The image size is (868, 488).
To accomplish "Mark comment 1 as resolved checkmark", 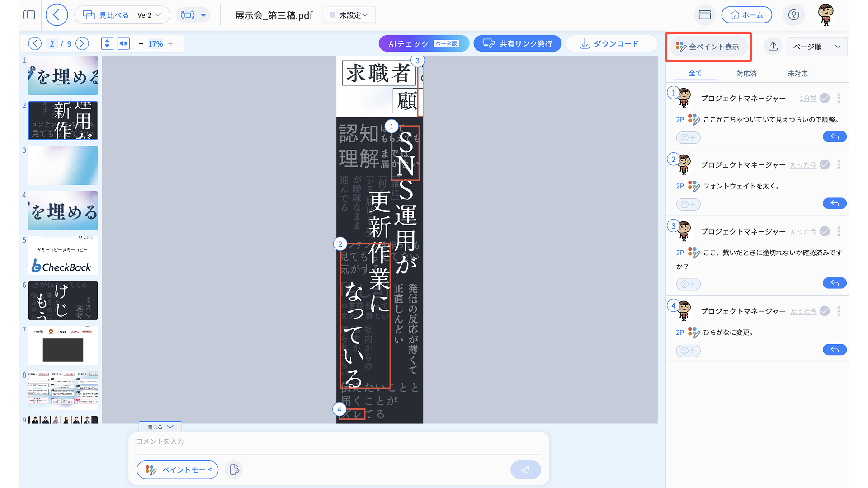I will 825,98.
